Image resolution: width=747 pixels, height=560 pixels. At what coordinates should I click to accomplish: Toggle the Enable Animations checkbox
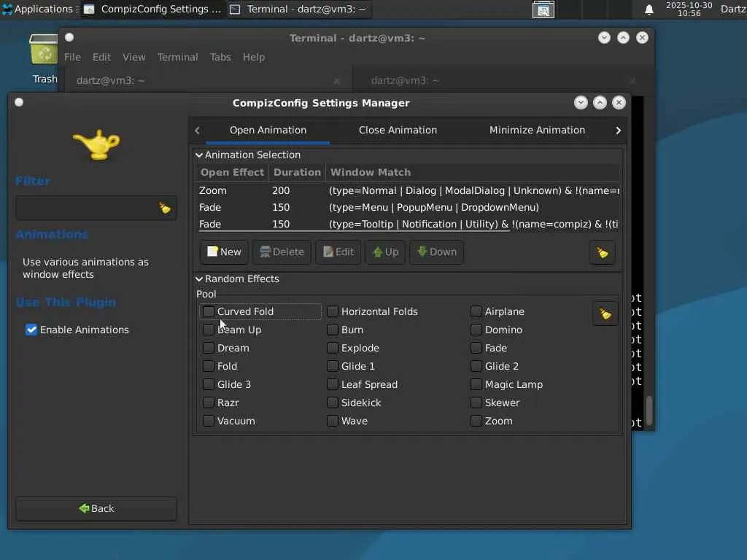(x=31, y=330)
